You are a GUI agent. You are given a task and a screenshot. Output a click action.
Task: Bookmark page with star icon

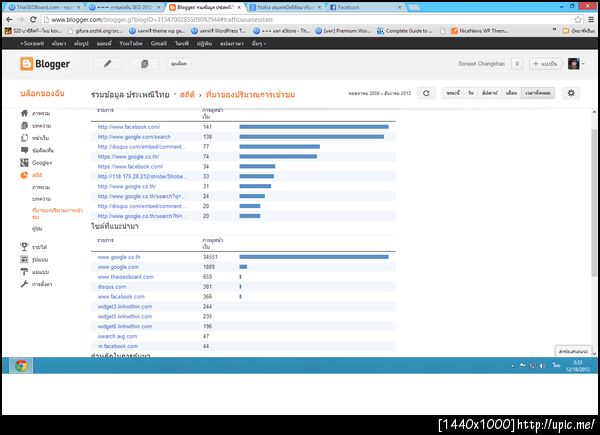pos(577,20)
